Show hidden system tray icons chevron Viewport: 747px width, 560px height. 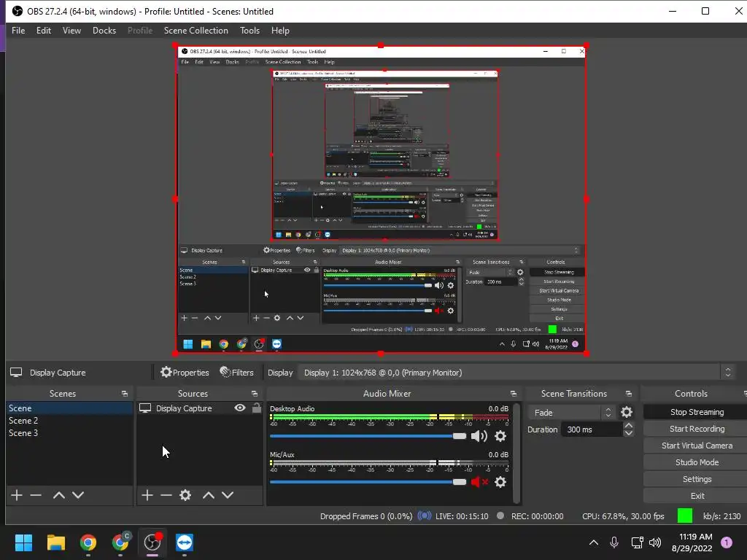594,542
